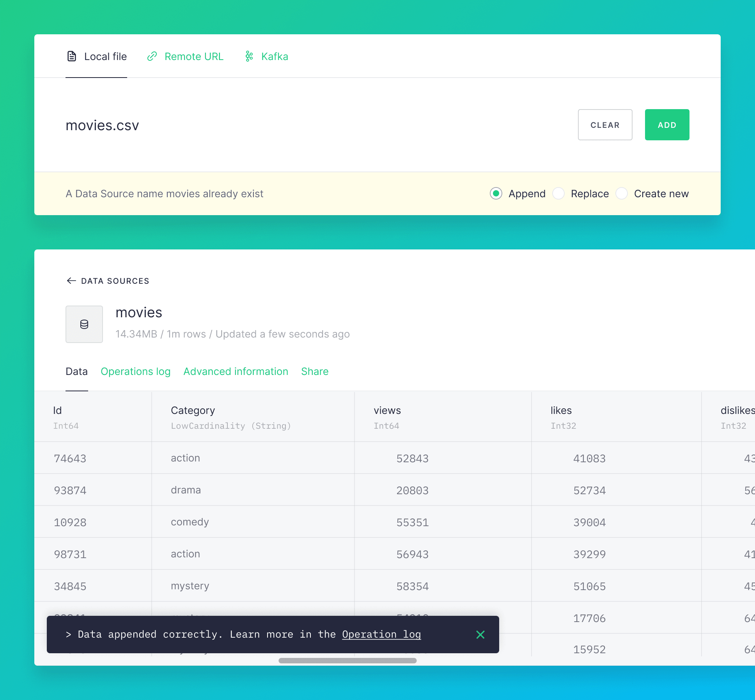Click the ADD button to upload file

click(667, 124)
